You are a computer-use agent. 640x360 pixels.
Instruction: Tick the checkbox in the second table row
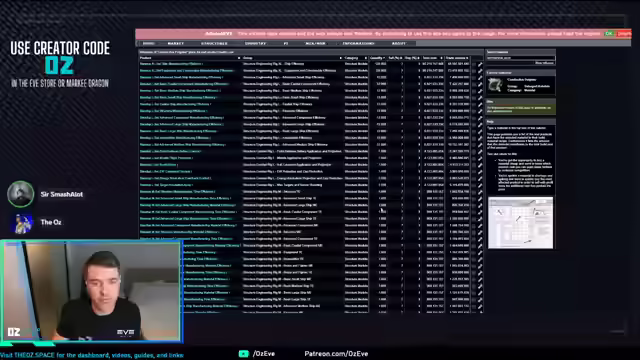[x=473, y=71]
